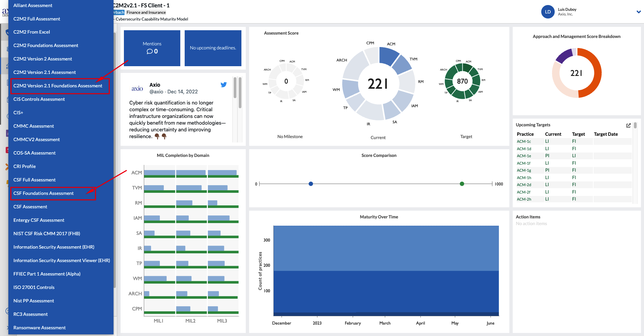Open CRI Profile entry
644x336 pixels.
tap(25, 166)
